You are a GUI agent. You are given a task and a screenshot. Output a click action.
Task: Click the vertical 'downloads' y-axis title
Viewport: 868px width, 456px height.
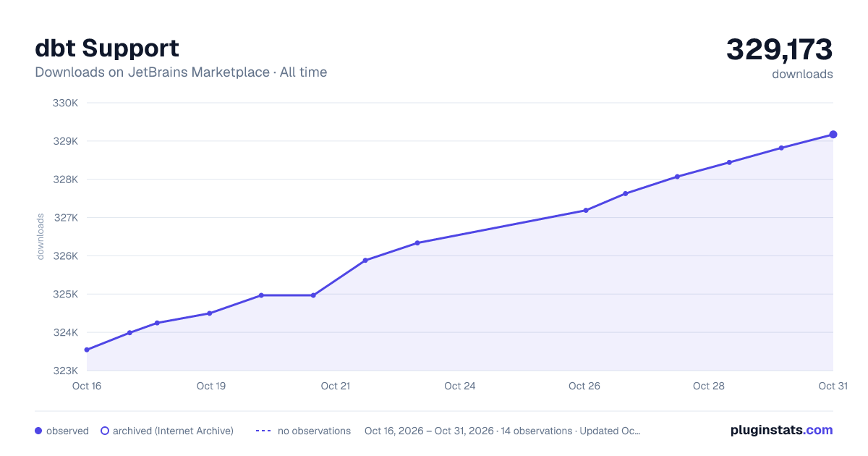pos(41,237)
